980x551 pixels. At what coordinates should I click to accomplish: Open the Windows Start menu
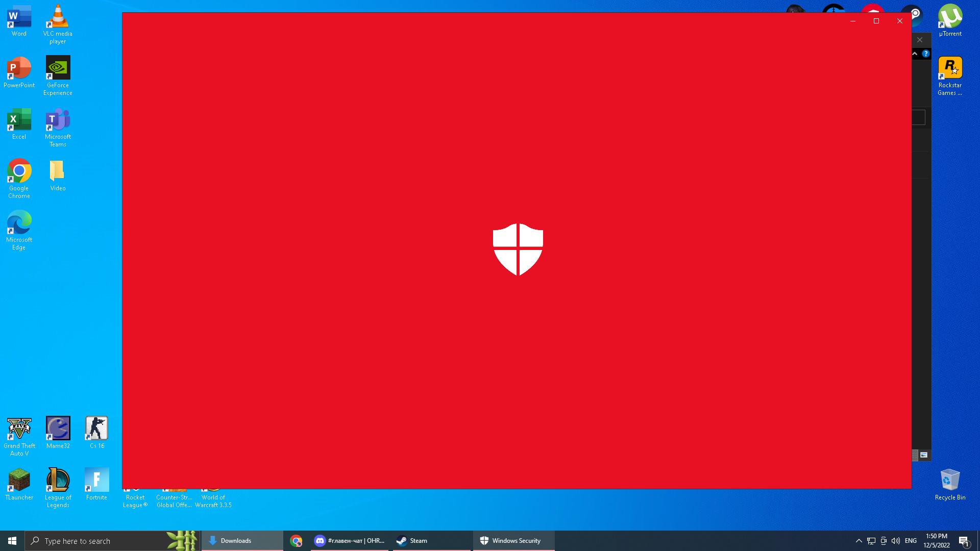tap(12, 541)
